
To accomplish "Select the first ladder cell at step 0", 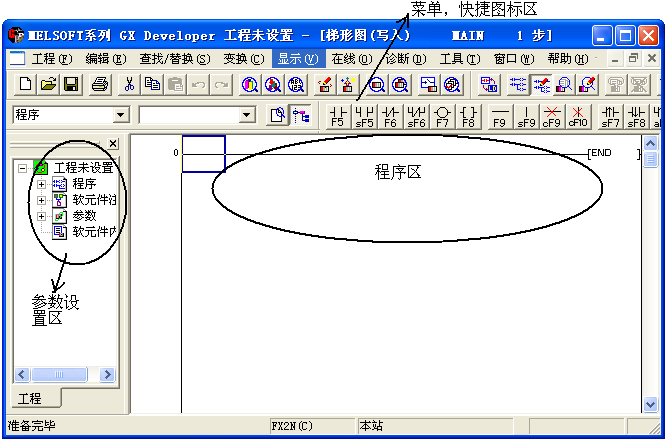I will [203, 145].
